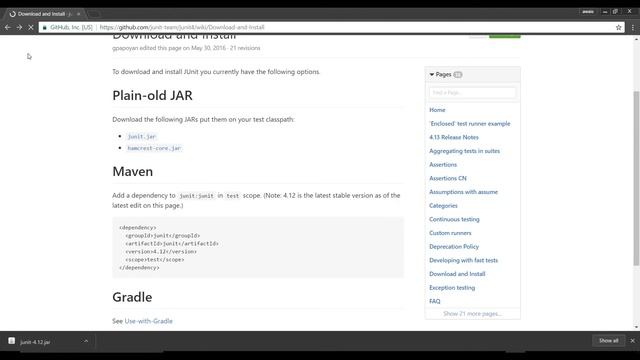This screenshot has width=640, height=360.
Task: Click the Maven heading
Action: (x=133, y=171)
